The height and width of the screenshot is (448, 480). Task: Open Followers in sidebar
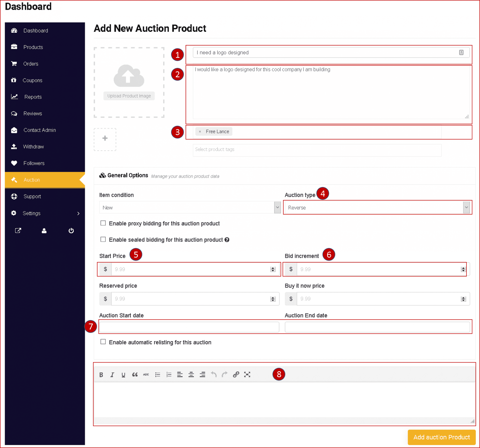click(45, 163)
